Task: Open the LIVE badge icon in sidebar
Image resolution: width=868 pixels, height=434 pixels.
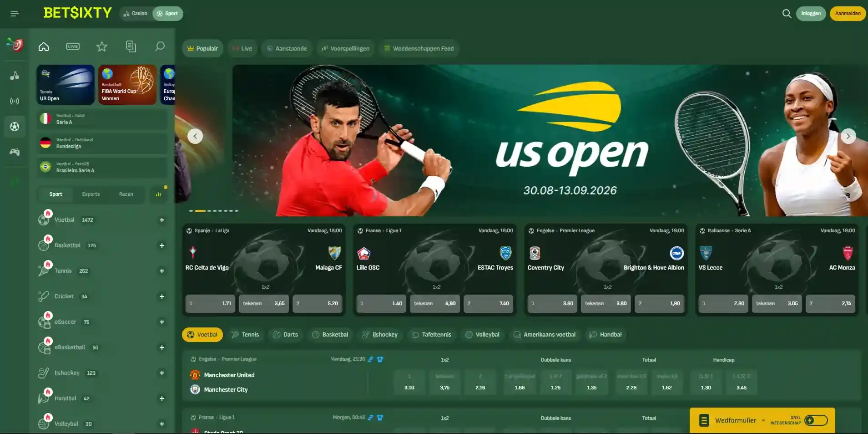Action: point(73,46)
